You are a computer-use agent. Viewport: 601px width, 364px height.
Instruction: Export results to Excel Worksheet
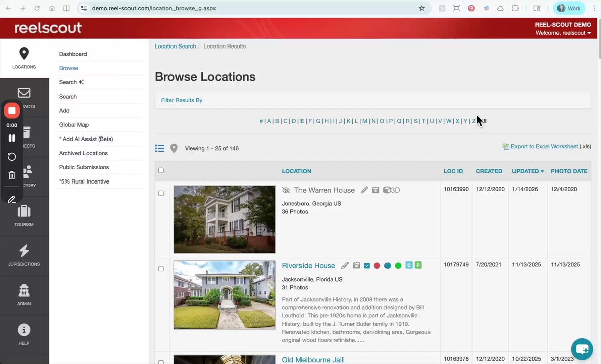[x=544, y=147]
